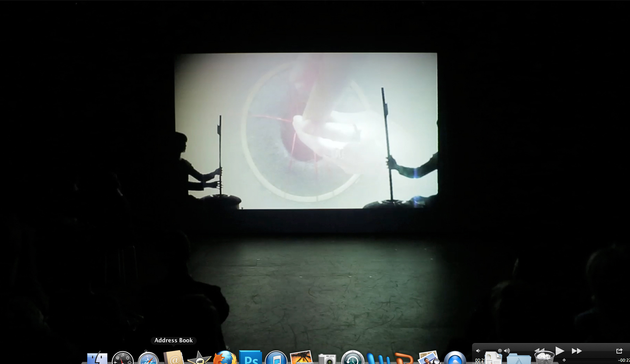Fast forward the video
Screen dimensions: 630x364
(577, 351)
